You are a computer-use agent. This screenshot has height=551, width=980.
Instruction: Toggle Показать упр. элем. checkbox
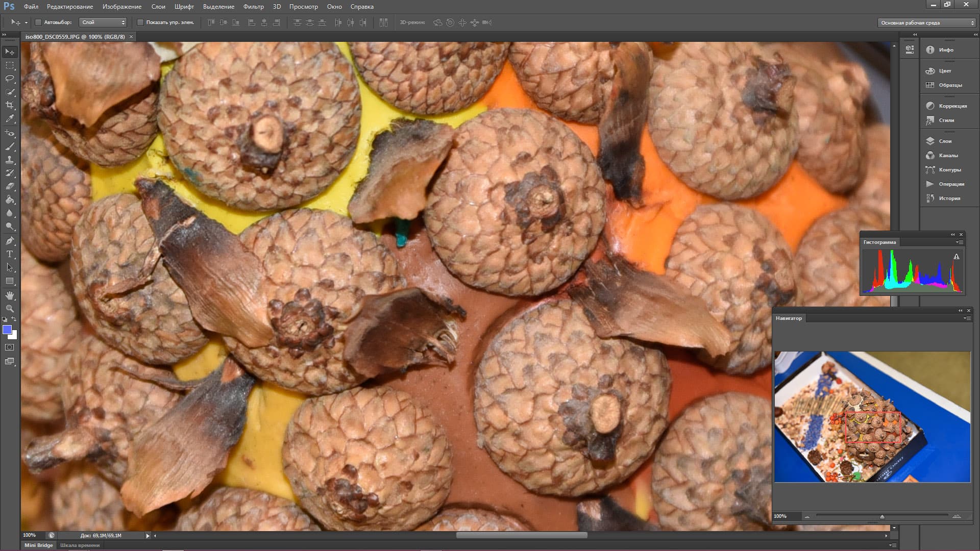point(140,22)
